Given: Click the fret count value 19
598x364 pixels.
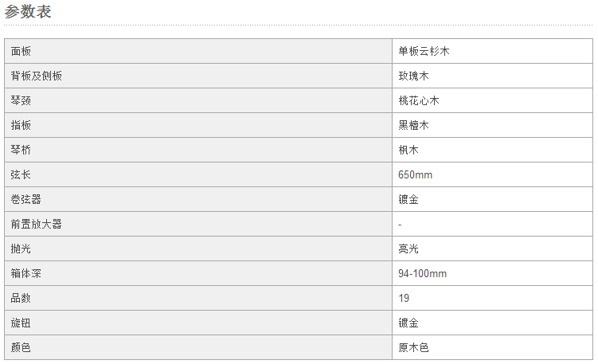Looking at the screenshot, I should point(404,298).
